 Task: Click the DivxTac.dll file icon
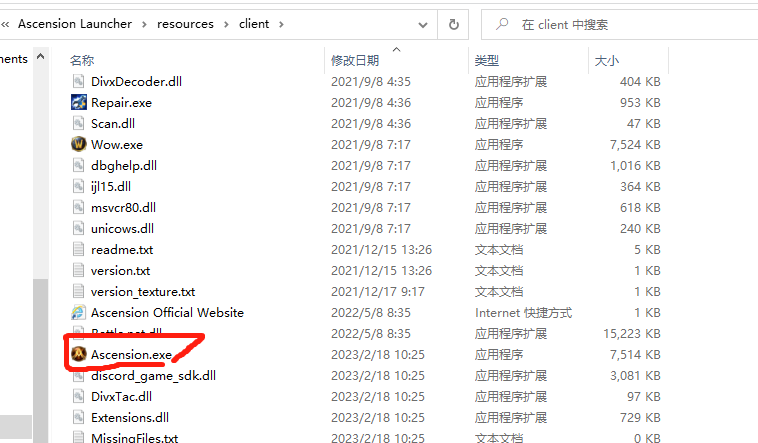pyautogui.click(x=78, y=397)
